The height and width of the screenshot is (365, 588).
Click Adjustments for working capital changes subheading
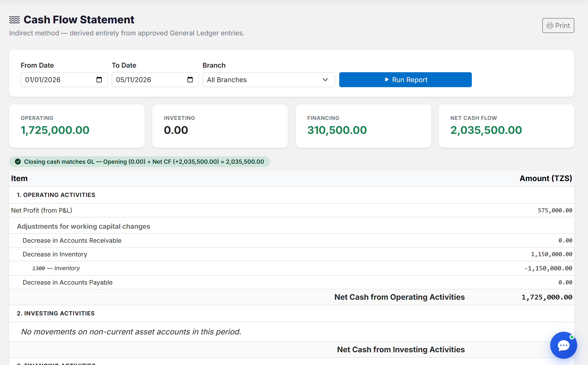pyautogui.click(x=83, y=226)
